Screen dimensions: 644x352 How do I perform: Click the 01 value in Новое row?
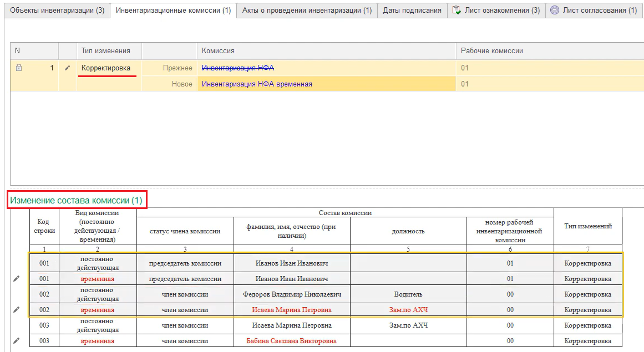[464, 84]
